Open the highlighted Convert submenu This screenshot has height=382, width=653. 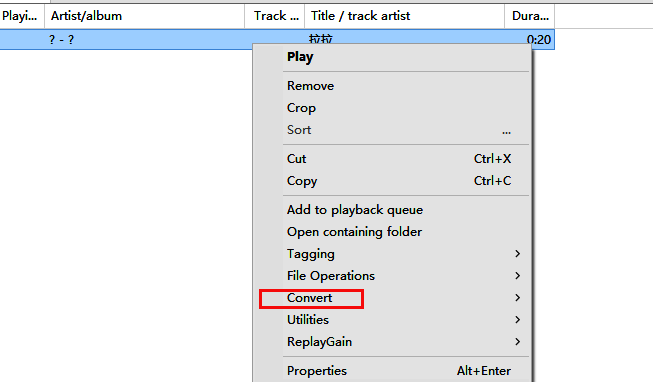pyautogui.click(x=392, y=298)
